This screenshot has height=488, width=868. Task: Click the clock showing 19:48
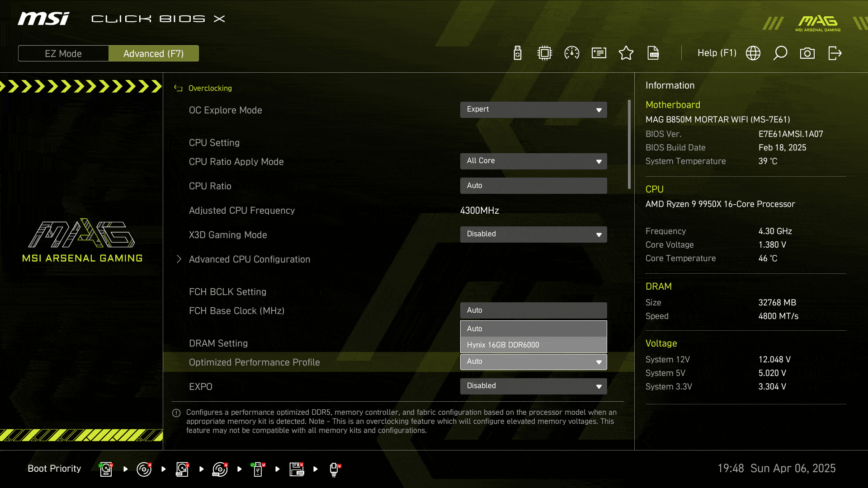[731, 469]
